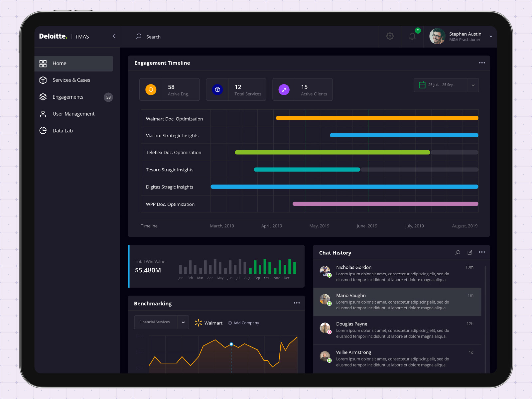Open Nicholas Gordon chat message
532x399 pixels.
pos(397,273)
